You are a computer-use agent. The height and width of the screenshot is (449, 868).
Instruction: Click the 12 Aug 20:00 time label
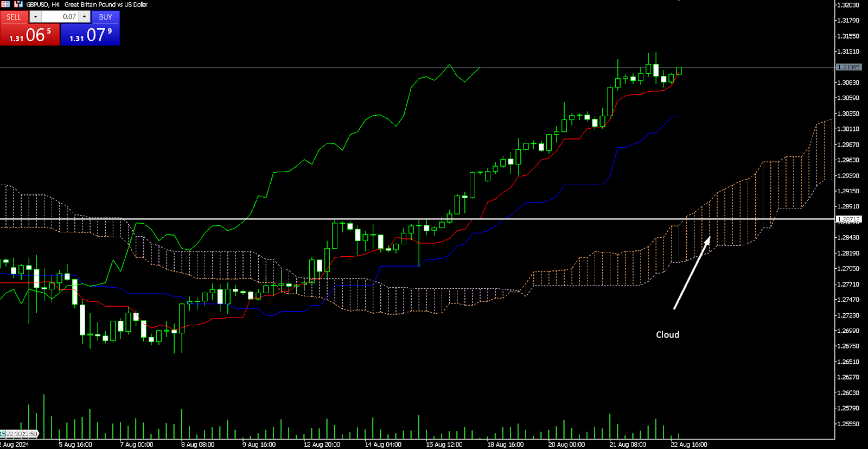point(322,444)
